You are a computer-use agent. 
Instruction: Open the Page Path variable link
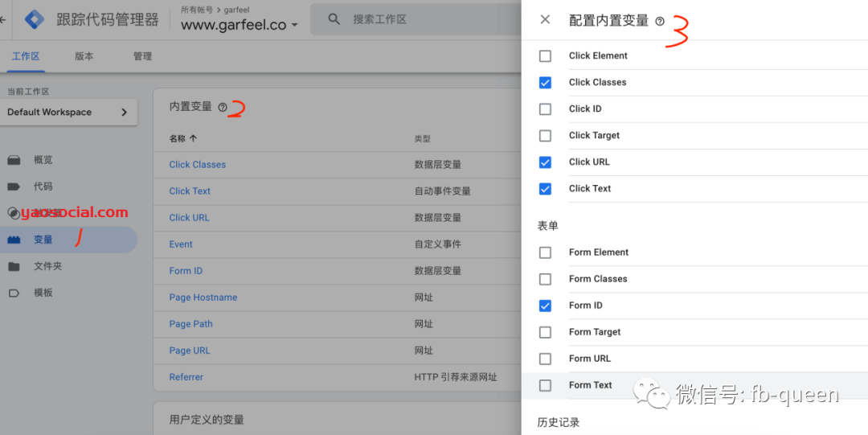point(191,324)
